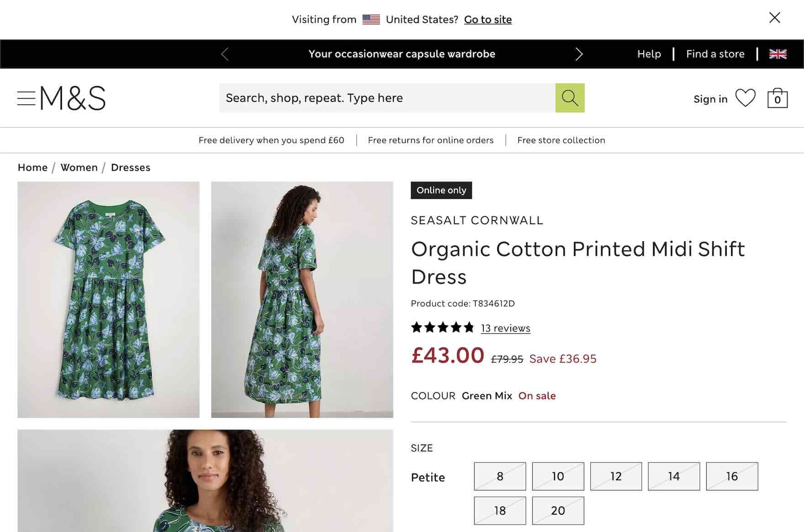The image size is (804, 532).
Task: Open the shopping bag icon
Action: click(778, 98)
